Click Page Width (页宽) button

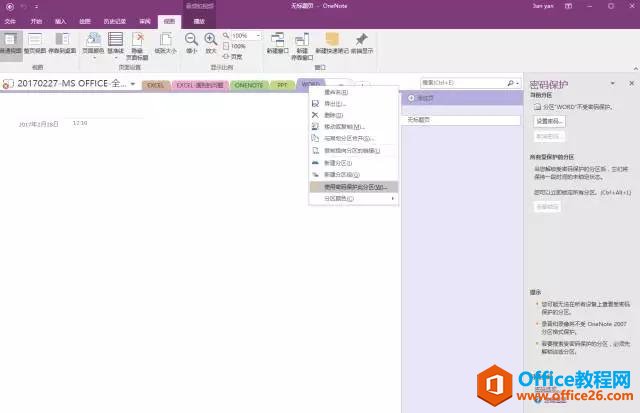pyautogui.click(x=233, y=56)
